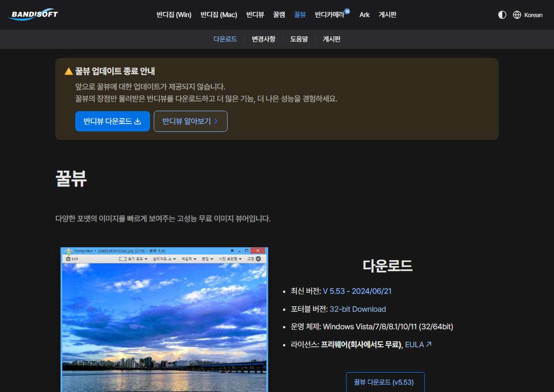Open 사진 보관함 dropdown in the screenshot
The width and height of the screenshot is (554, 392).
coord(230,259)
